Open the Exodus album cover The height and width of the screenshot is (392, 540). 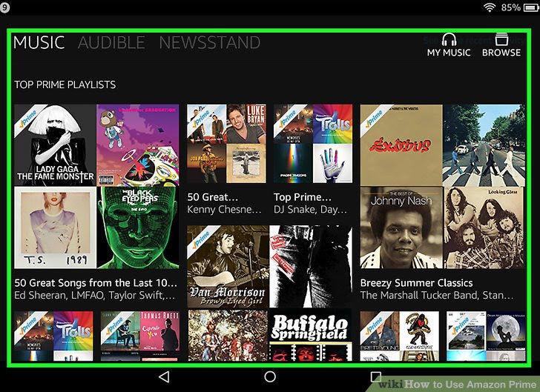tap(401, 145)
